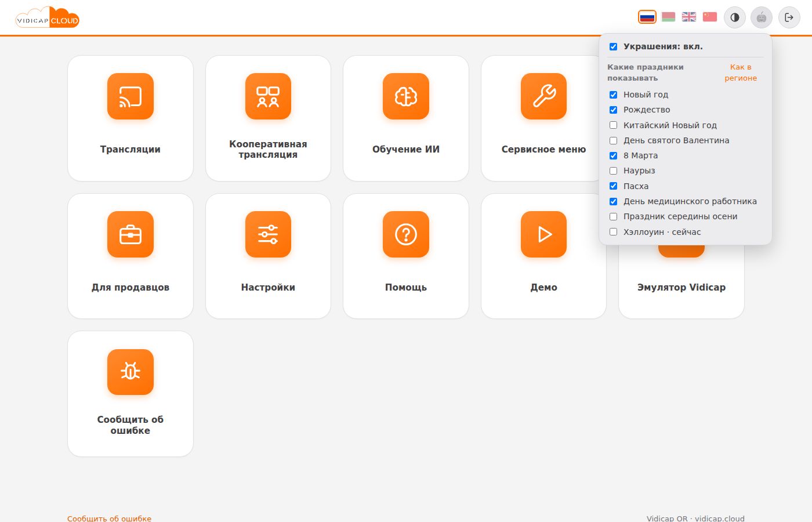812x522 pixels.
Task: Toggle Украшения: вкл. checkbox
Action: pyautogui.click(x=613, y=46)
